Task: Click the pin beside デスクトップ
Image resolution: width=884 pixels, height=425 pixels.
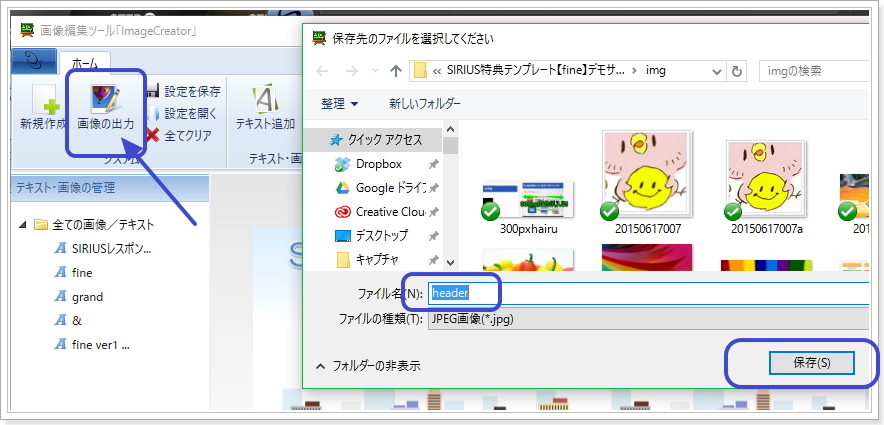Action: point(433,236)
